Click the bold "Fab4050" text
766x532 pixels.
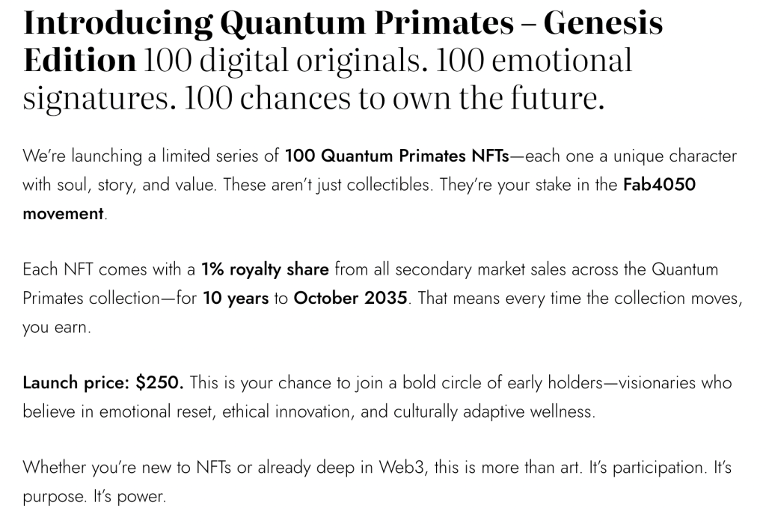pos(659,185)
